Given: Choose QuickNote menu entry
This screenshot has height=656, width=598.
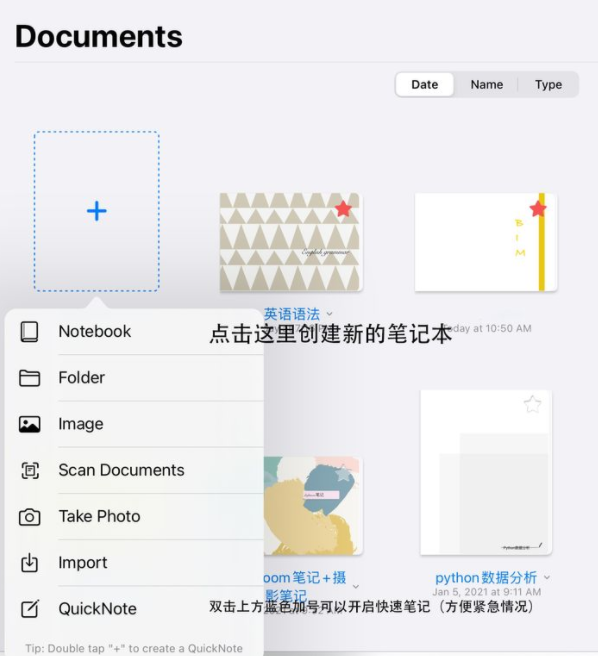Looking at the screenshot, I should [134, 609].
